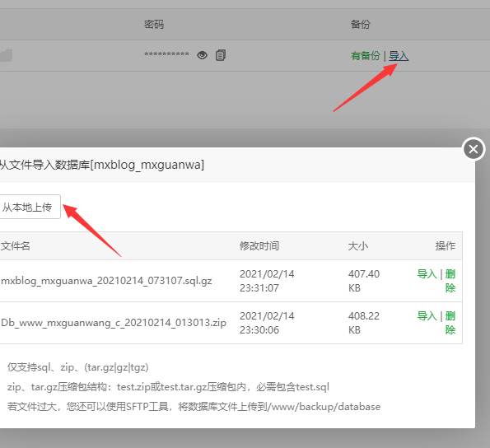Delete mxblog_mxguanwa_20210214_073107.sql.gz backup
Screen dimensions: 490x448
coord(450,281)
